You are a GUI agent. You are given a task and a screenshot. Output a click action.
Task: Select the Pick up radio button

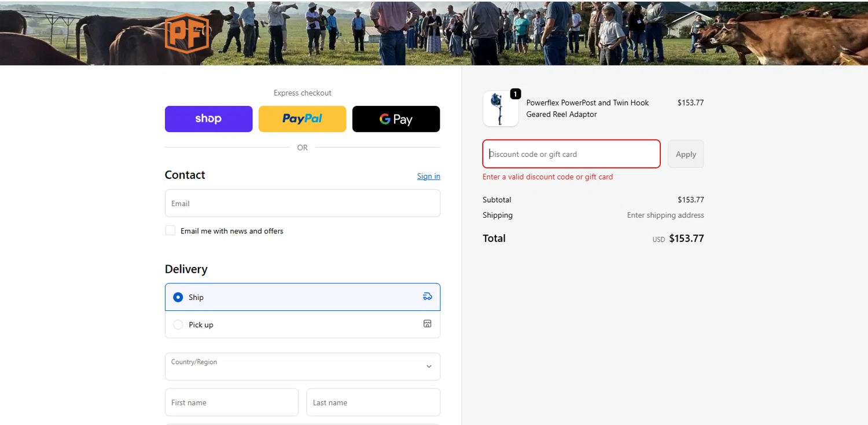pyautogui.click(x=178, y=325)
